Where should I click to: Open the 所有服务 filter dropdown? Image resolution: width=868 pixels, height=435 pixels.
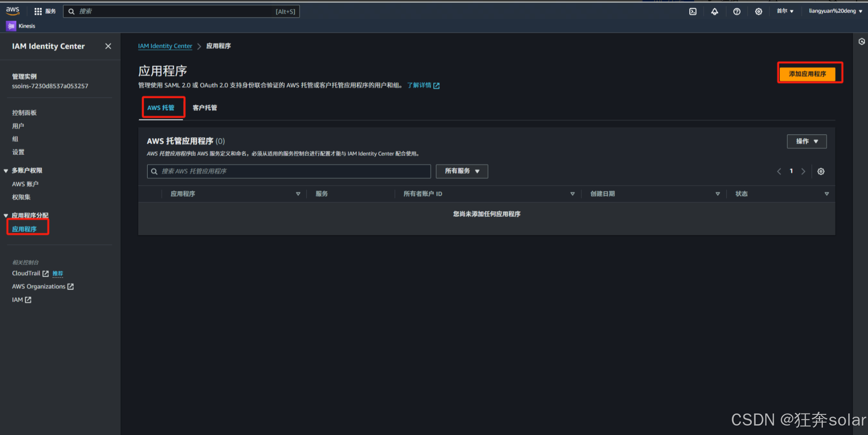click(462, 171)
